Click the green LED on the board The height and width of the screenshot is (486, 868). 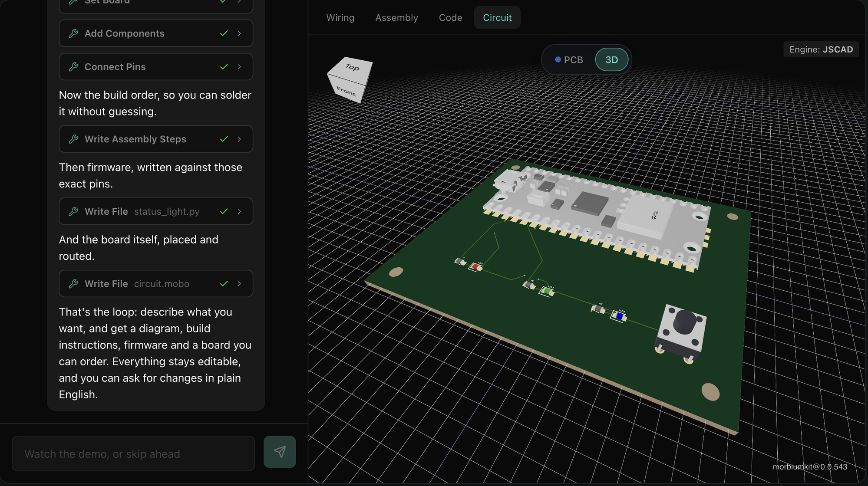(x=547, y=291)
